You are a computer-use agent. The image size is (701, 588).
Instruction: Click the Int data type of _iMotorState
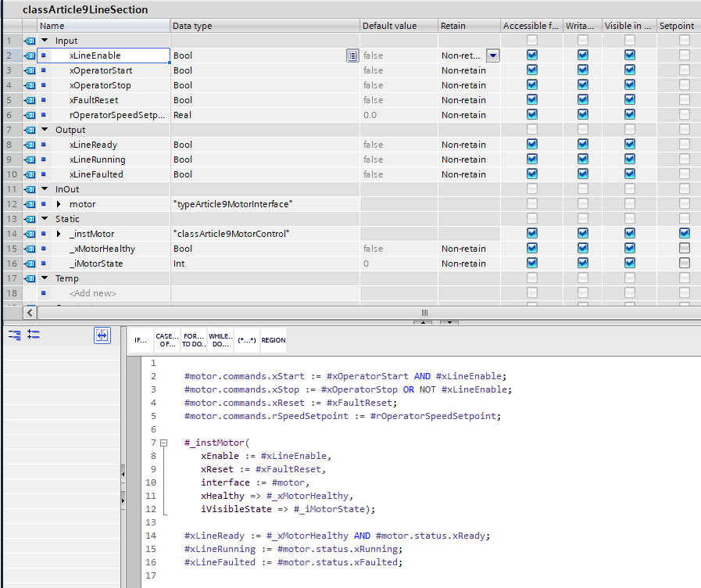(x=265, y=264)
